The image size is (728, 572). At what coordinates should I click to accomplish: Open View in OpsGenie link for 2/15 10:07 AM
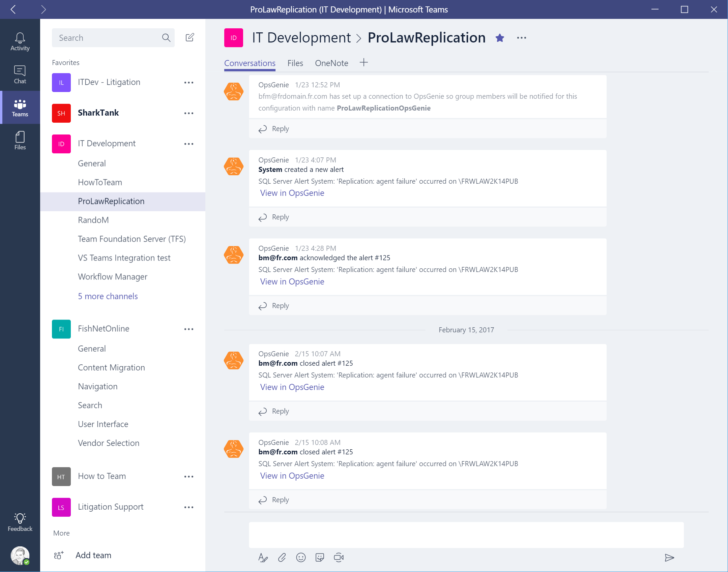pyautogui.click(x=292, y=387)
